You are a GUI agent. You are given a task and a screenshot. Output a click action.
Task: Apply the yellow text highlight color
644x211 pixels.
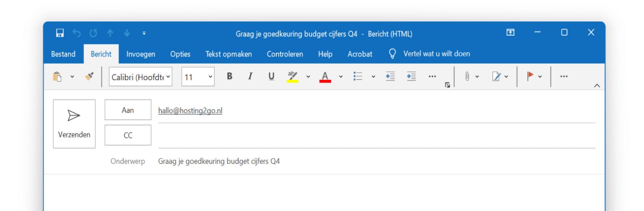(293, 76)
